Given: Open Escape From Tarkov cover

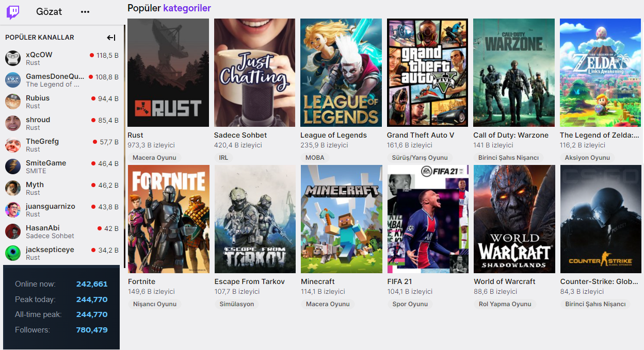Looking at the screenshot, I should tap(255, 219).
